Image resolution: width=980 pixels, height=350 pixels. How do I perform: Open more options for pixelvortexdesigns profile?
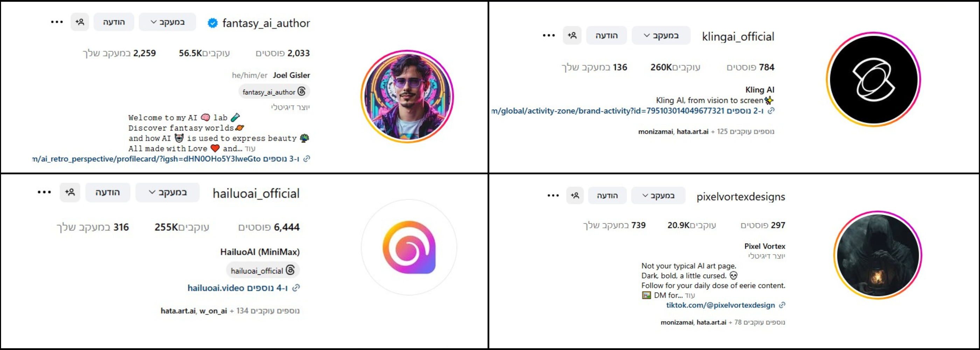(x=553, y=196)
